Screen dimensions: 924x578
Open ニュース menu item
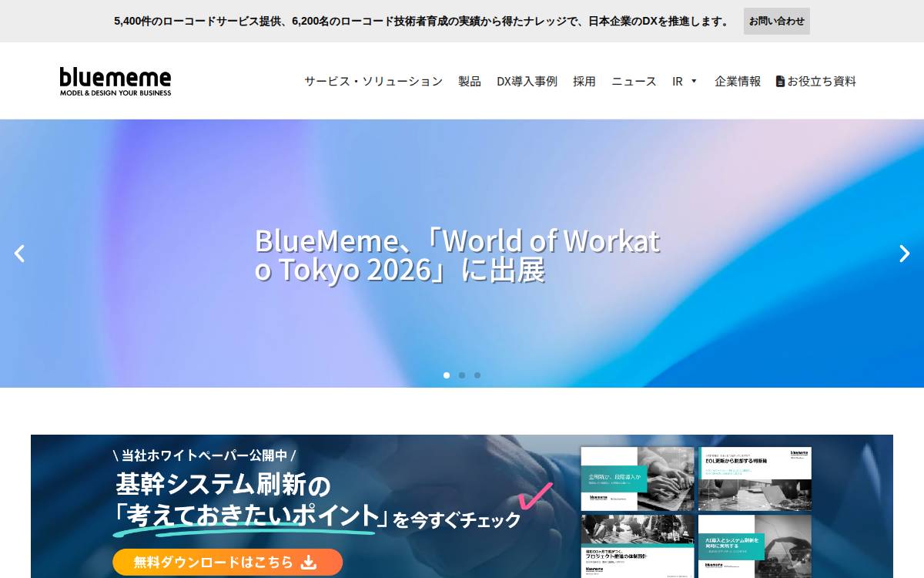(x=634, y=81)
